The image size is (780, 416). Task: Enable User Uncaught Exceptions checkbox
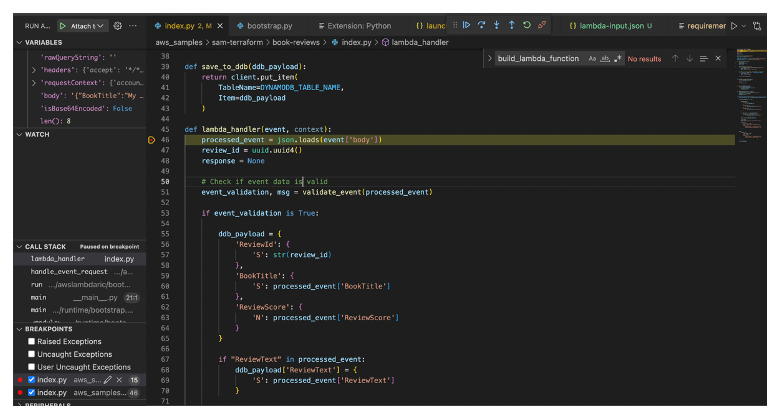31,367
